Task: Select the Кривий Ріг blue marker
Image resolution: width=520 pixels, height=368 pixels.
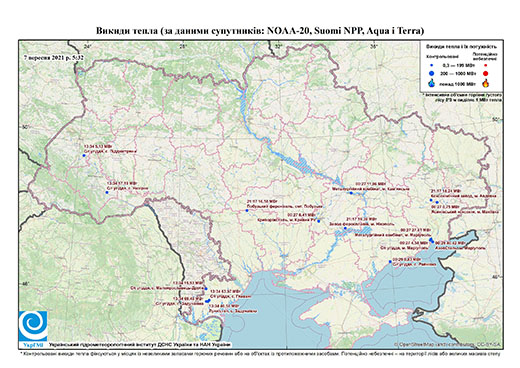Action: (319, 221)
